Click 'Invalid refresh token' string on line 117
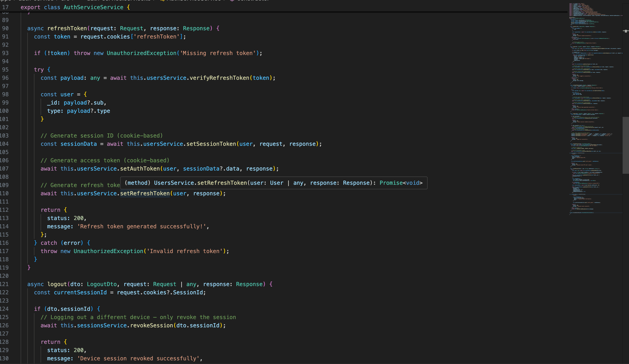Viewport: 629px width, 364px height. (x=184, y=251)
